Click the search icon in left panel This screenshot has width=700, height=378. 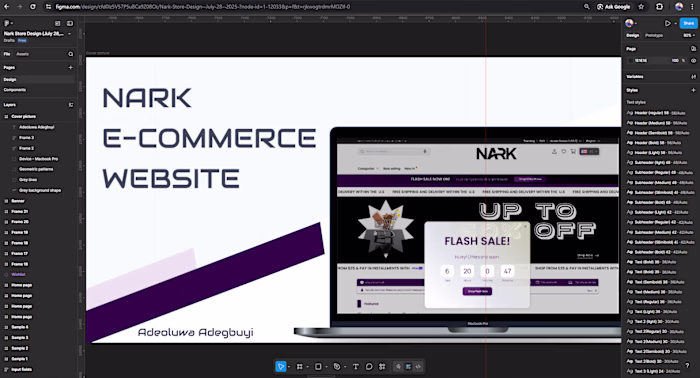click(x=71, y=54)
